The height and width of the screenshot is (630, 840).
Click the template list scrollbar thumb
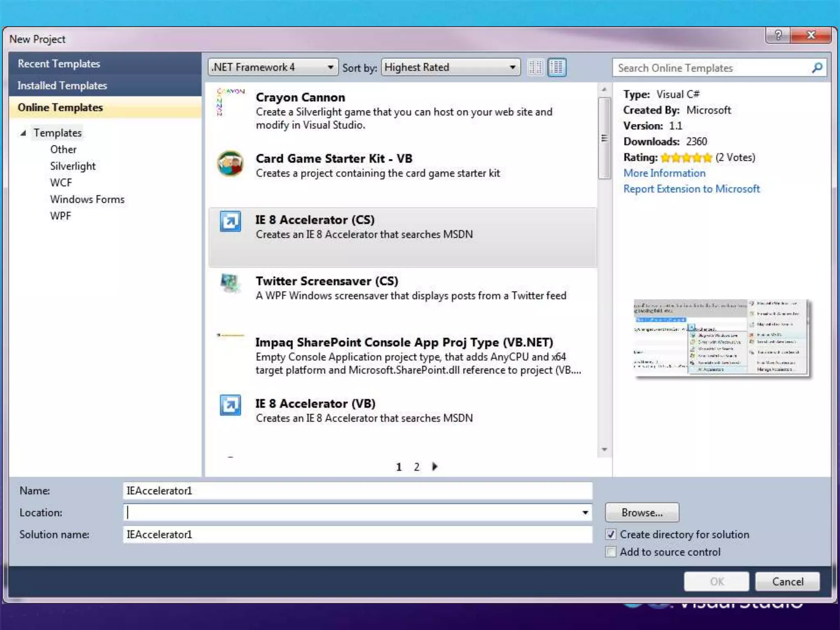pos(604,138)
